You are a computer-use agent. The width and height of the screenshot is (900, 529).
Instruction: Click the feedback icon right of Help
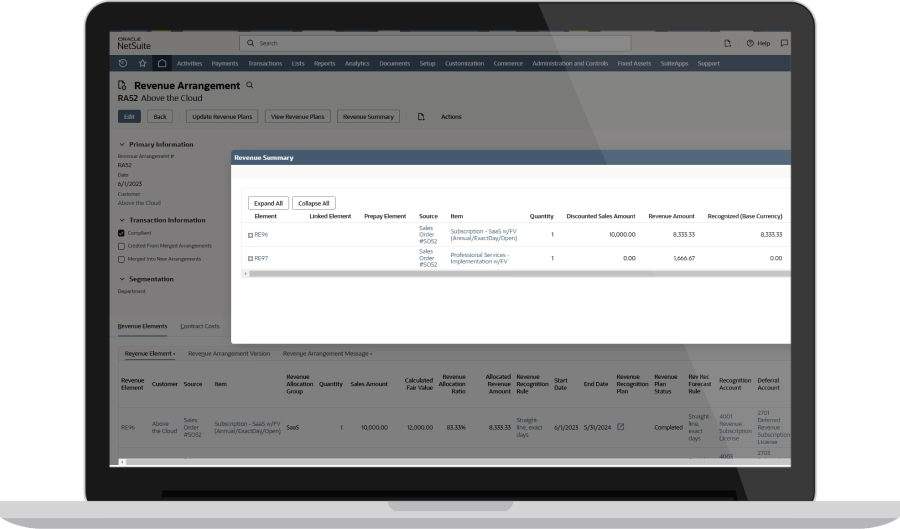tap(784, 43)
